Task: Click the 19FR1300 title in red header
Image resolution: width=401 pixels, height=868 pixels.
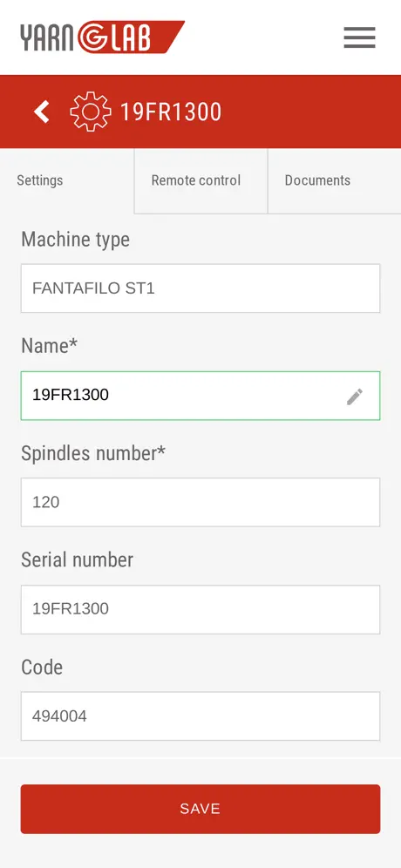Action: click(x=171, y=112)
